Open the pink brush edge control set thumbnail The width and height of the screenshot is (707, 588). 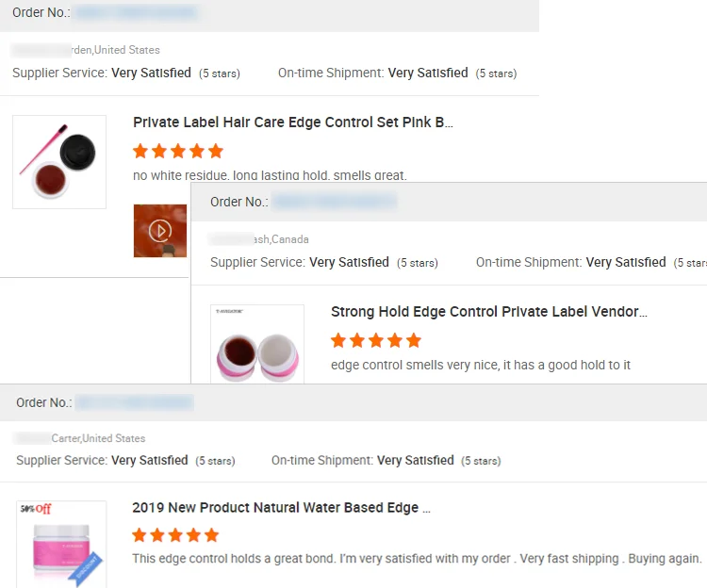click(x=59, y=162)
